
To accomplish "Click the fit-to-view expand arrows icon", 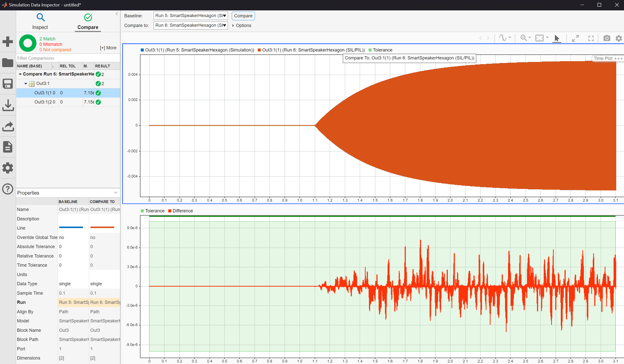I will [575, 38].
